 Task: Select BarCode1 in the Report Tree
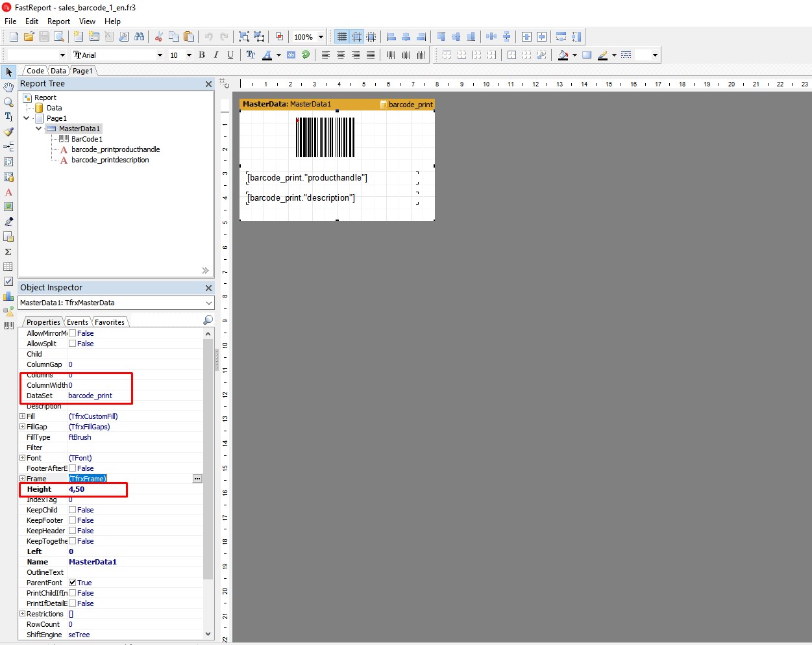(x=86, y=139)
